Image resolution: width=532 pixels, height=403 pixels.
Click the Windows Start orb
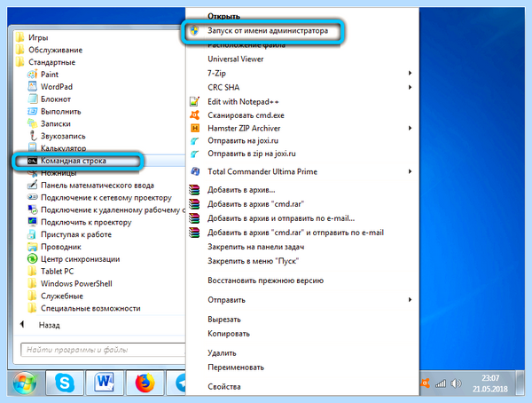click(25, 383)
